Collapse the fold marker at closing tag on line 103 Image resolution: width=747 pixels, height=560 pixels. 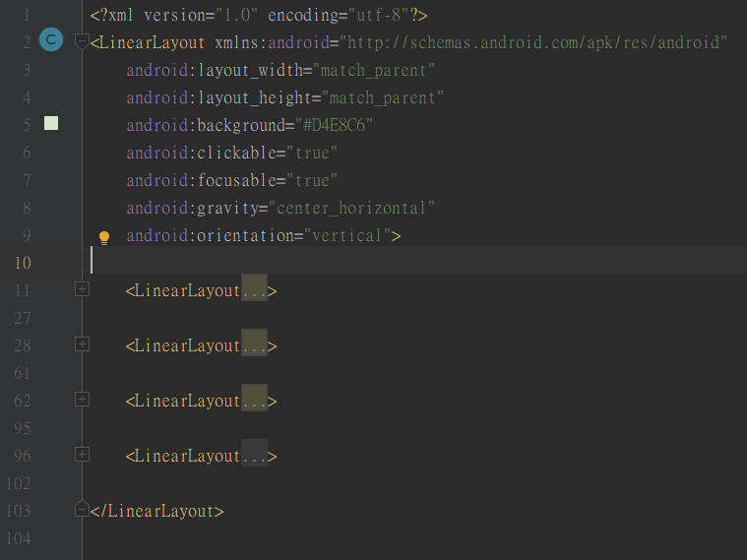pyautogui.click(x=82, y=509)
